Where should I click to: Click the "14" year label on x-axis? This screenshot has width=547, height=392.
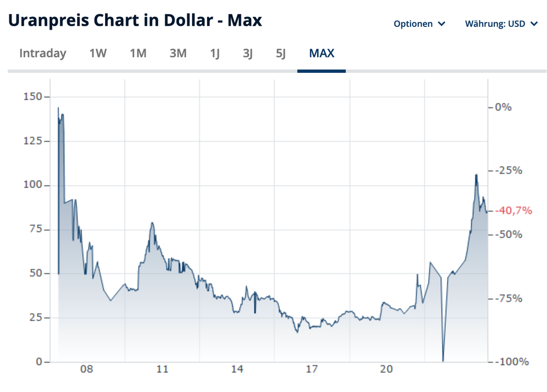point(237,369)
